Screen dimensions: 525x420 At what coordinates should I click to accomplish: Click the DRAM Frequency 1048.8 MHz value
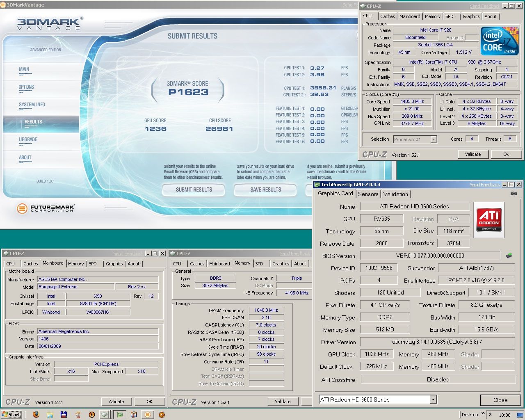pyautogui.click(x=266, y=310)
